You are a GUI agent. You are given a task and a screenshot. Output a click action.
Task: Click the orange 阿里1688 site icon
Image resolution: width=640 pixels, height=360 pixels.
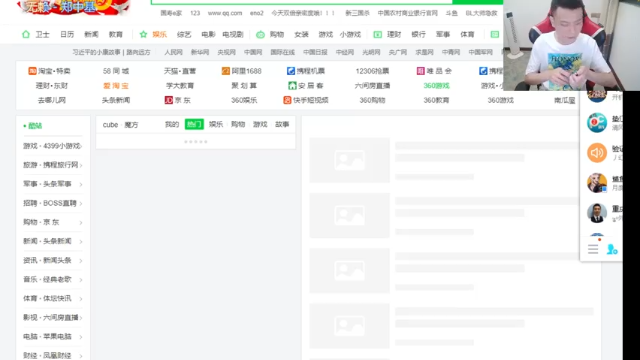coord(226,71)
